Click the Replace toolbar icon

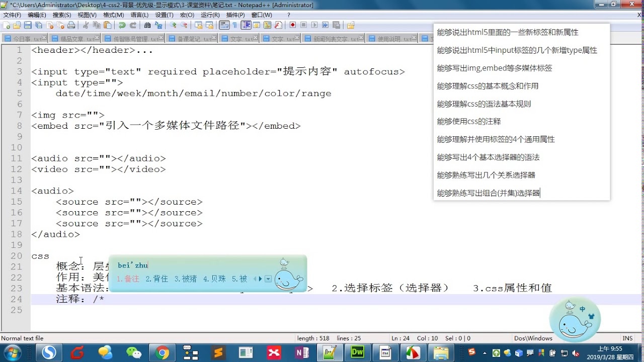click(158, 25)
